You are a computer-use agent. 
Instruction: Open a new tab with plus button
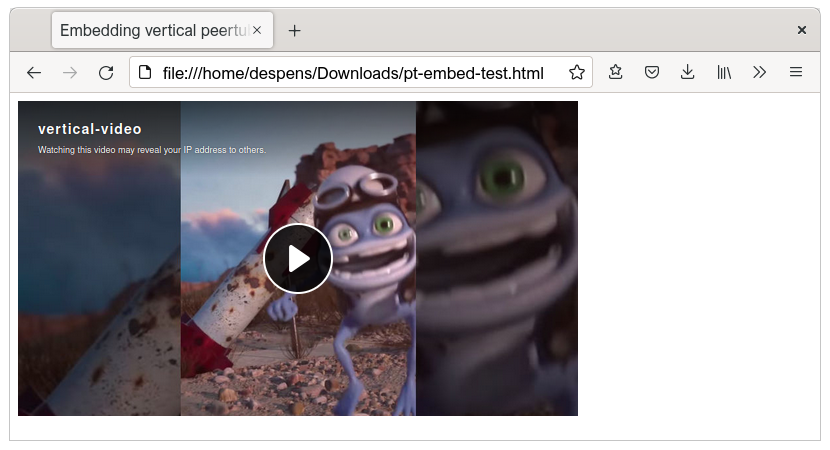[294, 31]
